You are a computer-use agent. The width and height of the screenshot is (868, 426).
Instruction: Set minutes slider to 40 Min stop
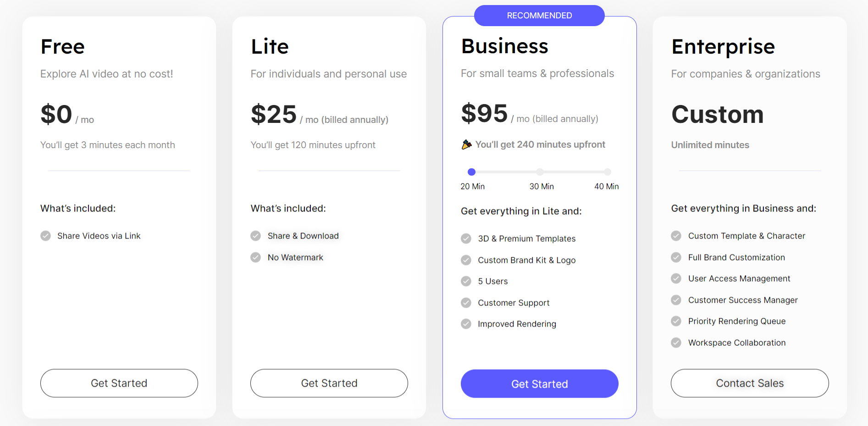point(607,172)
